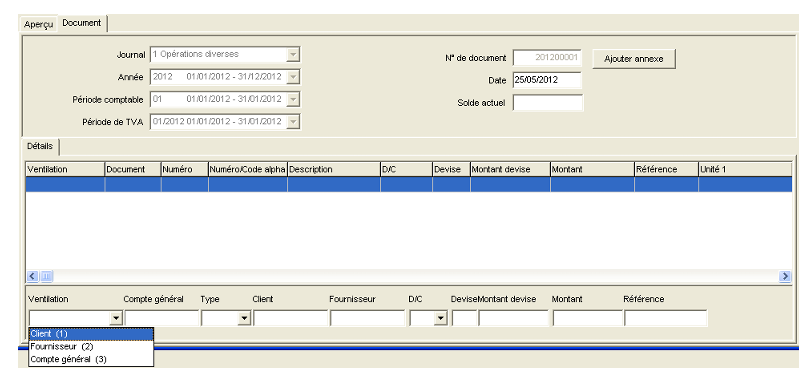Screen dimensions: 812x378
Task: Click the grid's left scroll arrow
Action: click(x=33, y=277)
